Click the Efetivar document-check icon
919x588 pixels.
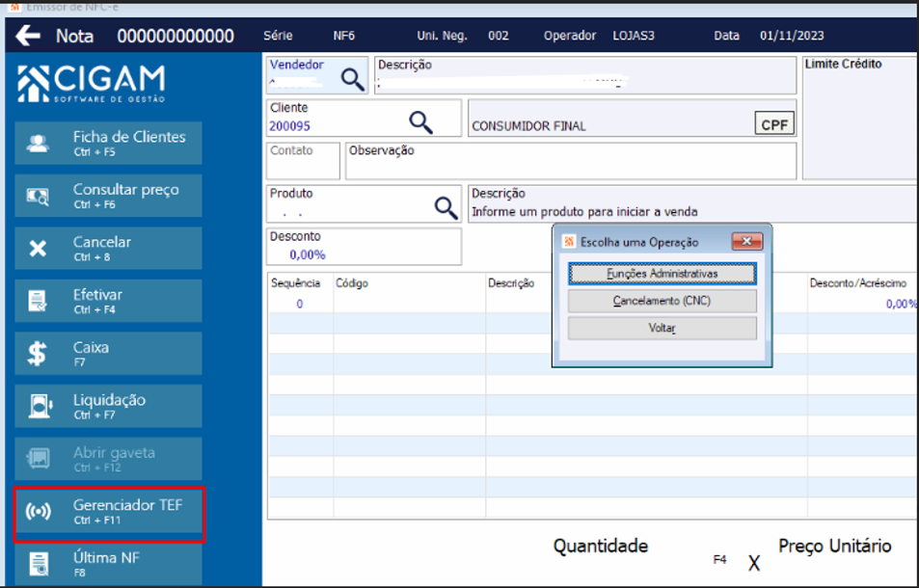coord(39,301)
